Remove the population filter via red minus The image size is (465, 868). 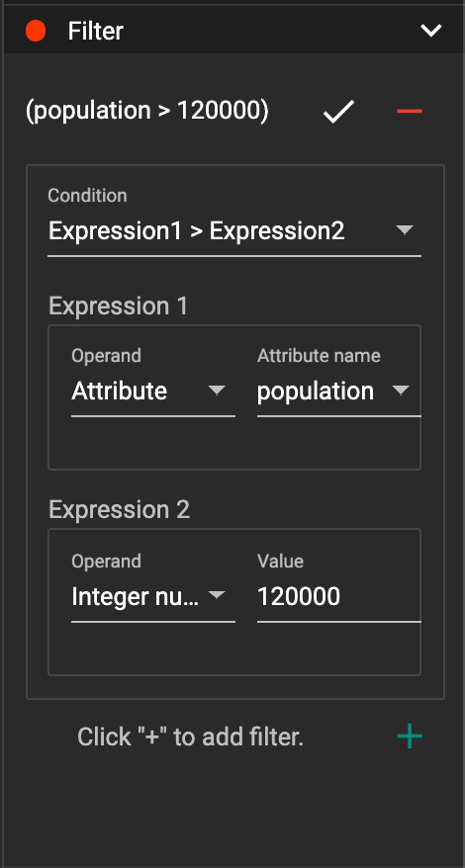tap(410, 112)
